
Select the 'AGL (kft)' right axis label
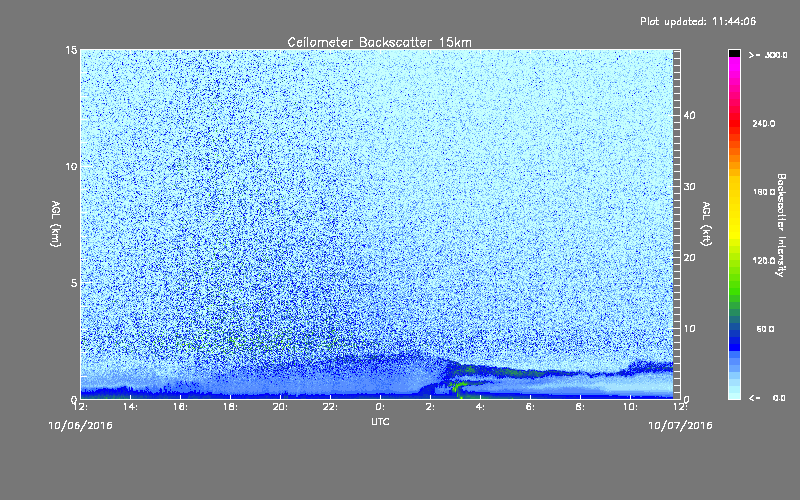click(x=706, y=223)
